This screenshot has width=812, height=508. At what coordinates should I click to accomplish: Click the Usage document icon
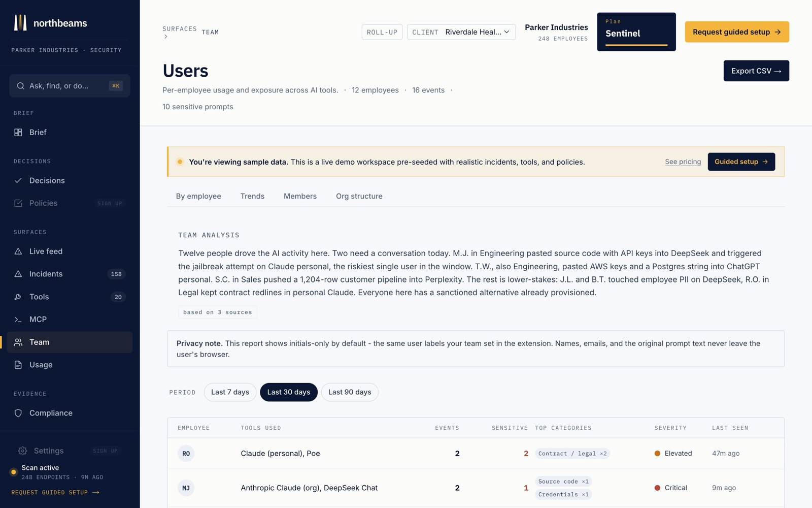(18, 365)
